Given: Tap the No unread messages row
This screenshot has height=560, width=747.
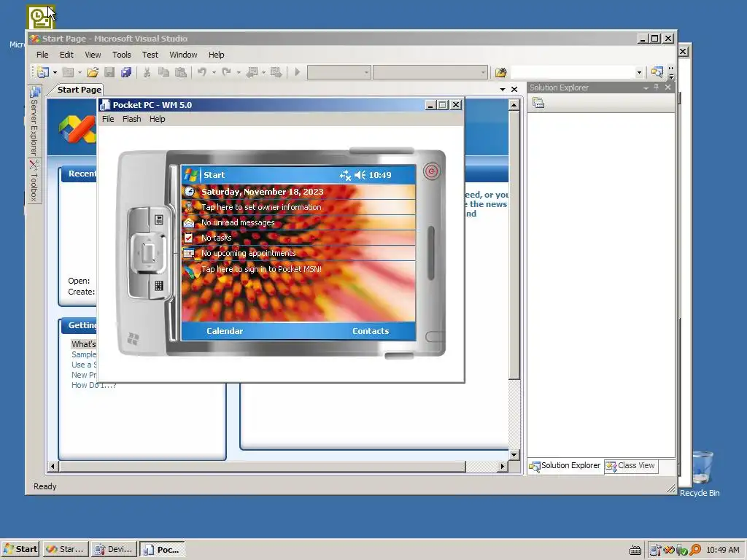Looking at the screenshot, I should (x=298, y=222).
